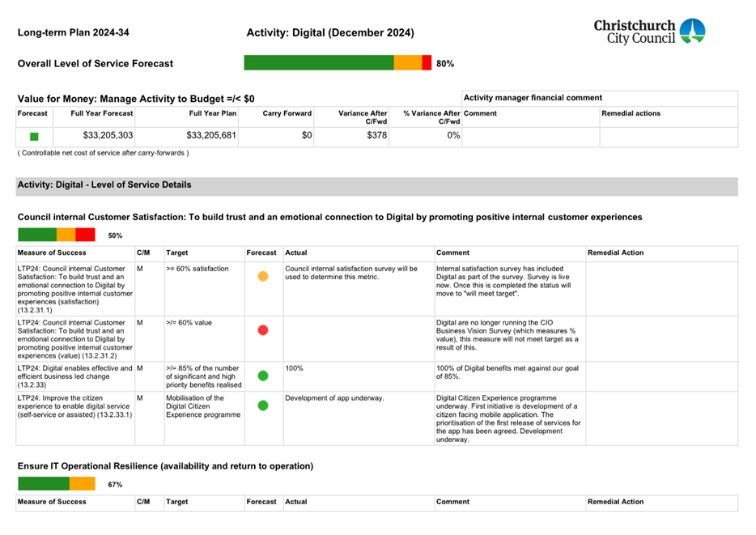
Task: Click the red forecast circle for value measure
Action: tap(262, 329)
